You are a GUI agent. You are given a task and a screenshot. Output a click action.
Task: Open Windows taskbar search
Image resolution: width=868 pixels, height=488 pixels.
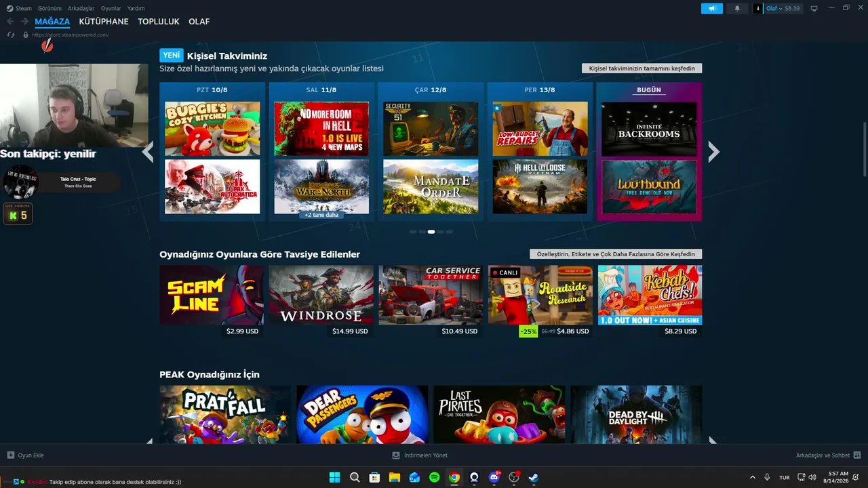coord(355,477)
